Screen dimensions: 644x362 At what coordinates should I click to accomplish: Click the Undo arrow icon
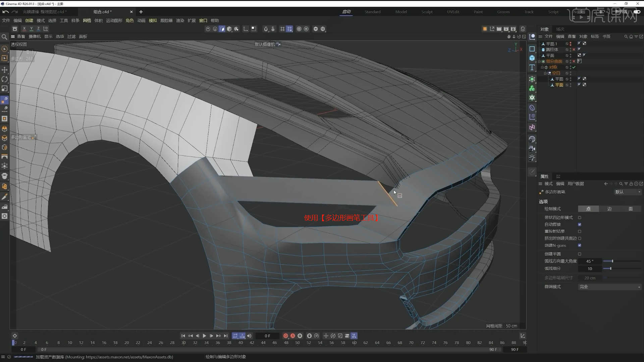[x=5, y=12]
